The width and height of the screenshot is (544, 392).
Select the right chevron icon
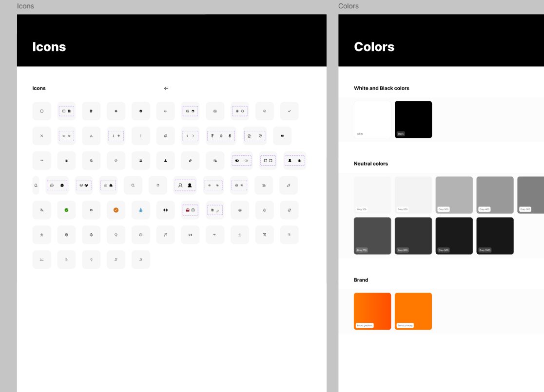pos(193,136)
